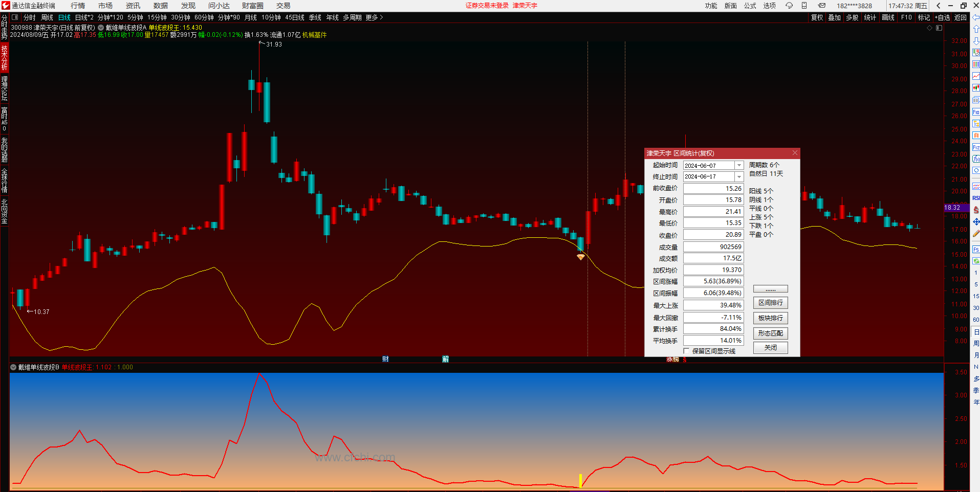Open the 起始时间 date dropdown arrow
Viewport: 980px width, 492px height.
pos(739,165)
